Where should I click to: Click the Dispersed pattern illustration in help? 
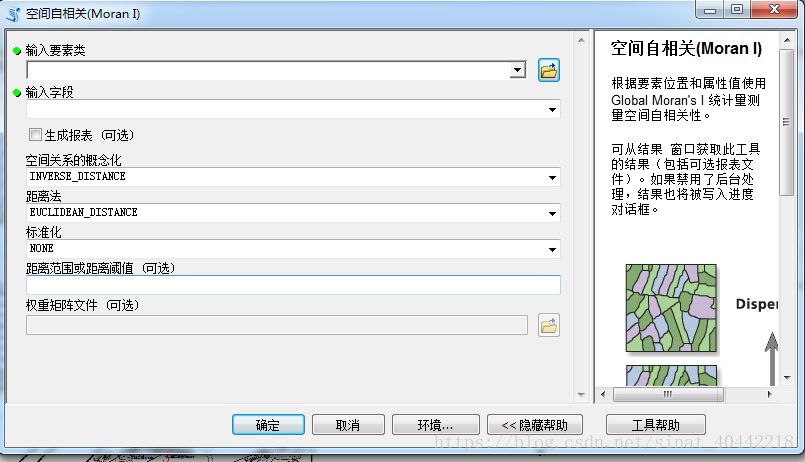671,308
